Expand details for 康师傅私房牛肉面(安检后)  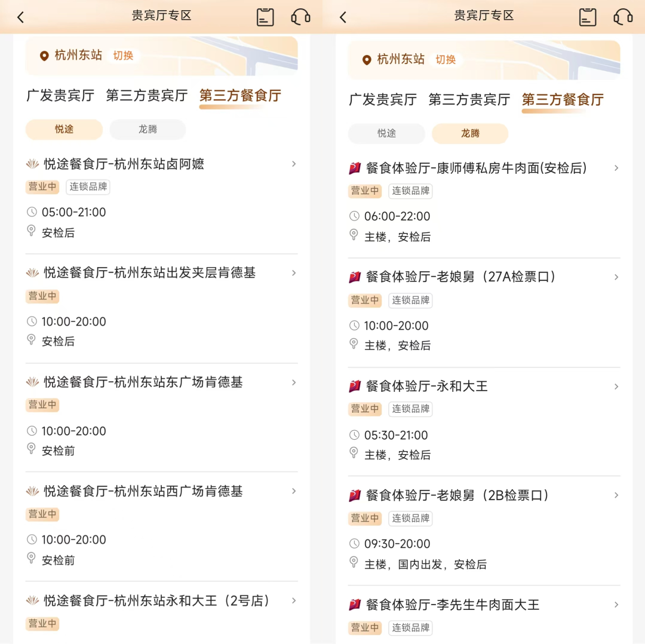[x=616, y=168]
